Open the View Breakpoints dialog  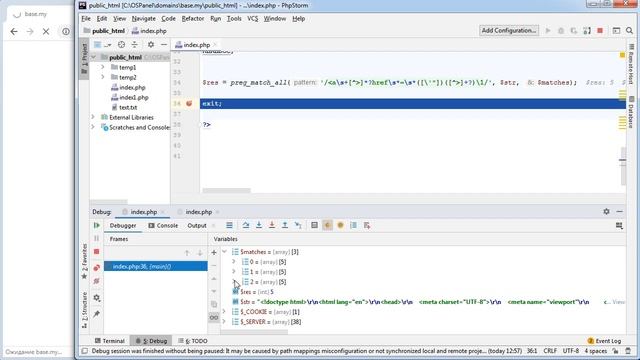(97, 268)
